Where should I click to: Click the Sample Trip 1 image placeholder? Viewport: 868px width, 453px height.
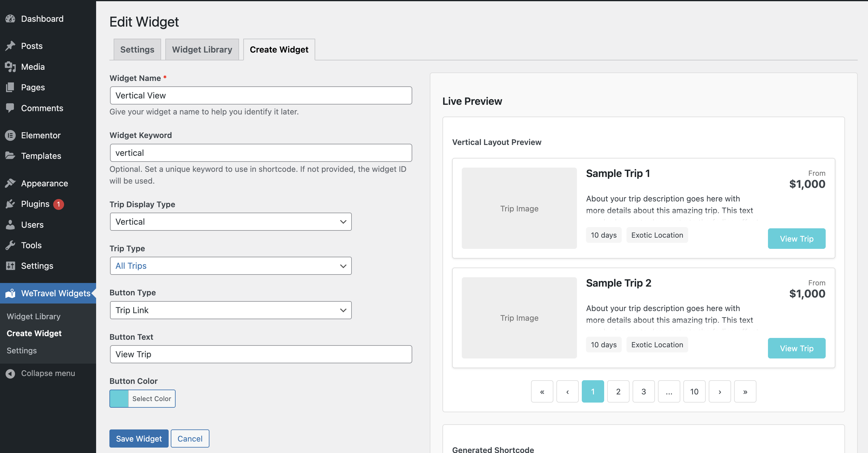[x=519, y=208]
